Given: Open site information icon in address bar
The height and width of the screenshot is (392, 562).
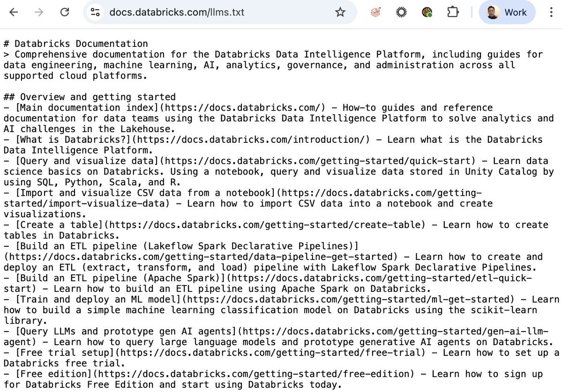Looking at the screenshot, I should tap(95, 12).
